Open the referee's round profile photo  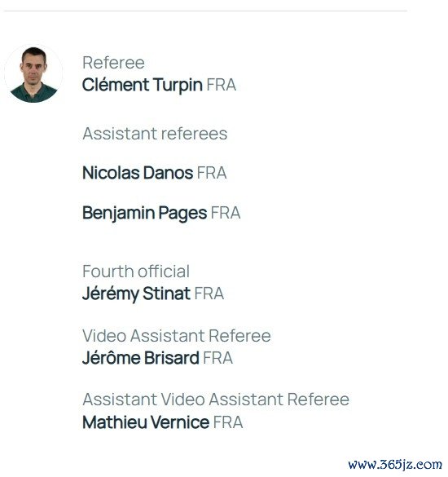click(33, 74)
